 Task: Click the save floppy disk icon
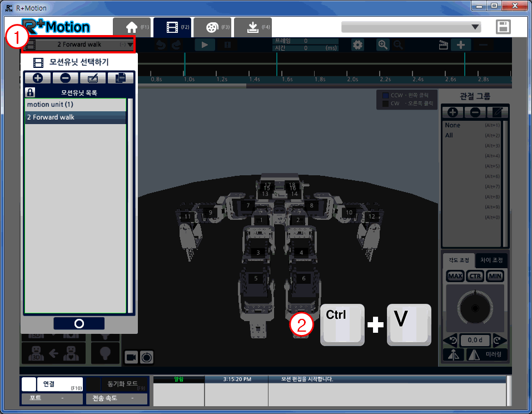pyautogui.click(x=503, y=27)
